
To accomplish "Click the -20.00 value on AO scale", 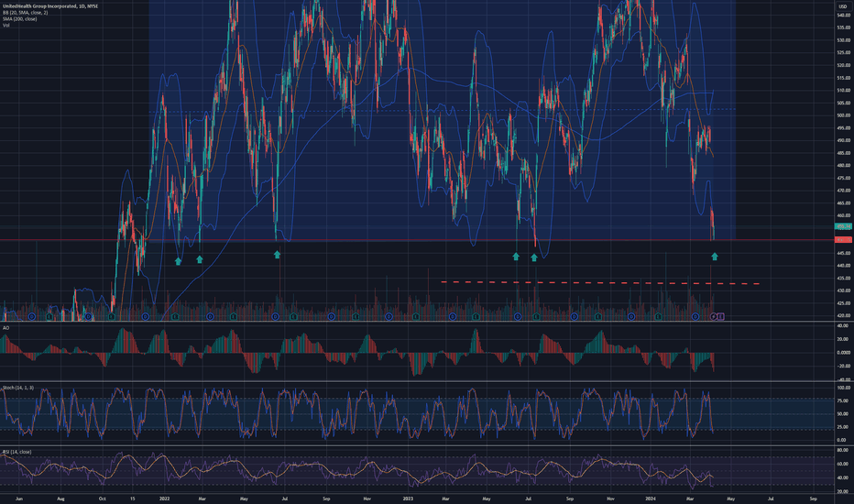I will pyautogui.click(x=843, y=367).
